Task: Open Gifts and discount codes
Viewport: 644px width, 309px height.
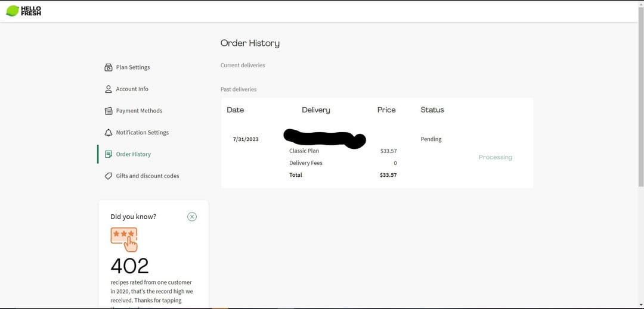Action: click(x=147, y=176)
